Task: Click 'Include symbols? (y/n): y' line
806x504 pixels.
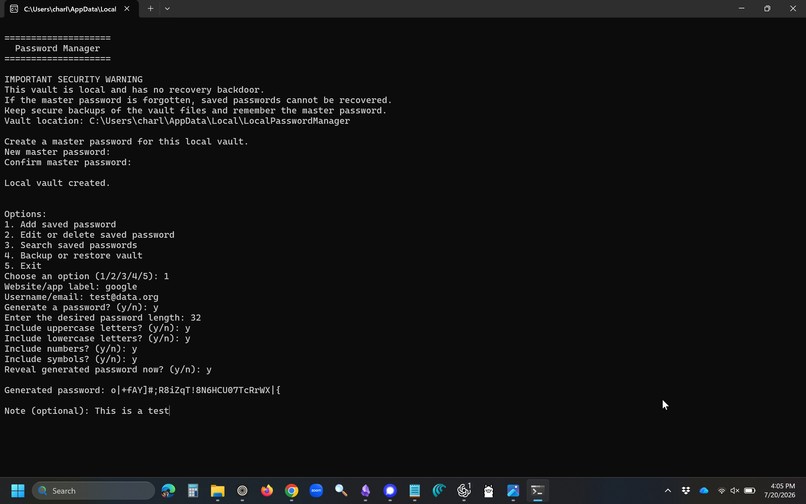Action: [70, 359]
